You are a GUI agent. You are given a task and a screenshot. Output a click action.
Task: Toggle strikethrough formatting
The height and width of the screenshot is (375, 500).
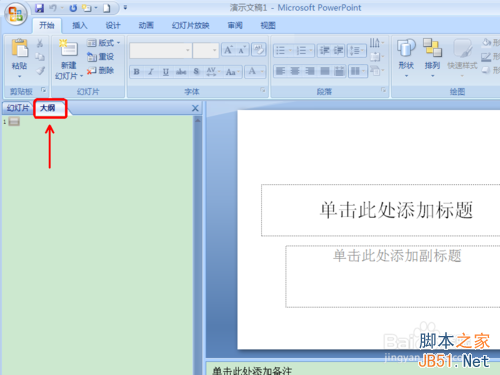coord(181,72)
